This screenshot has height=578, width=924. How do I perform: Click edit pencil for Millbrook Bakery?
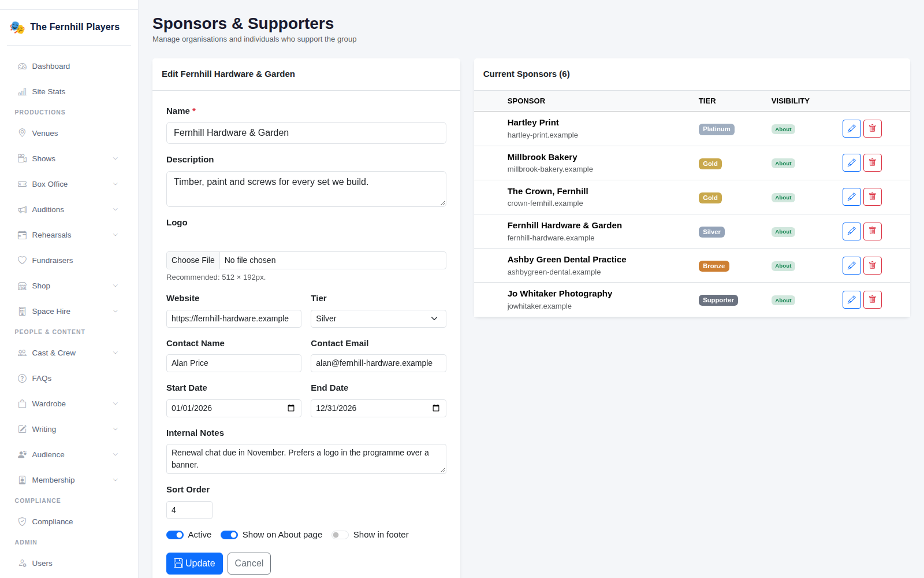(851, 162)
